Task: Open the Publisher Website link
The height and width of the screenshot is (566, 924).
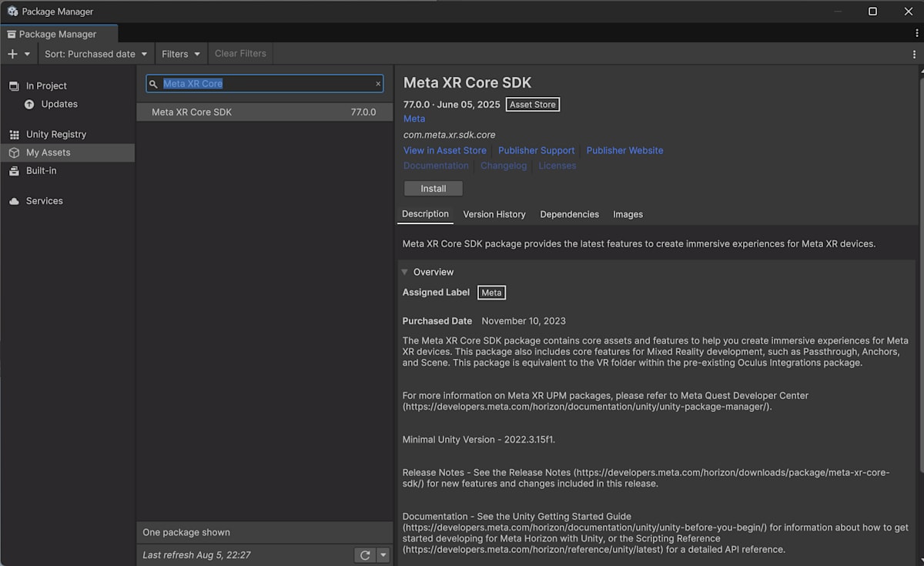Action: [624, 150]
